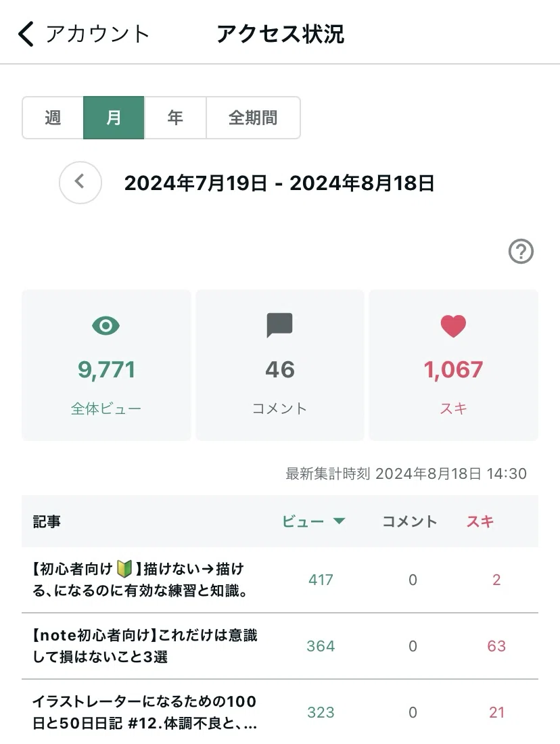Select the 月 period tab
The height and width of the screenshot is (744, 560).
[114, 118]
